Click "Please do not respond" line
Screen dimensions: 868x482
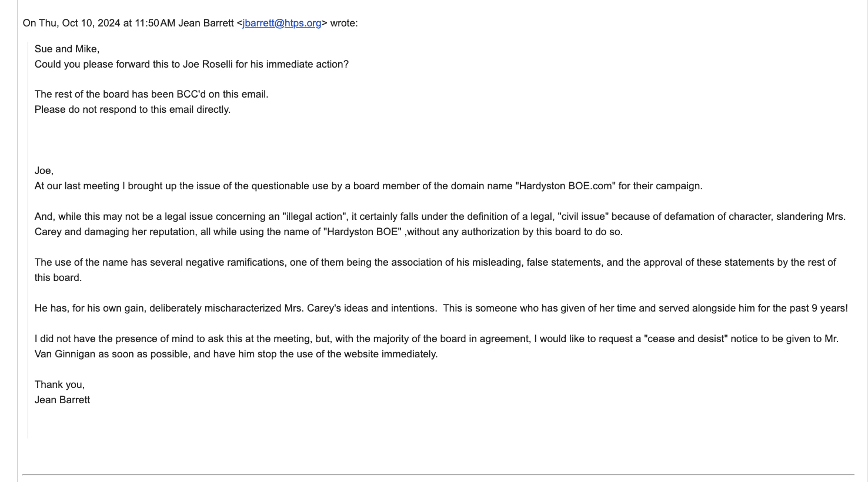pyautogui.click(x=132, y=110)
